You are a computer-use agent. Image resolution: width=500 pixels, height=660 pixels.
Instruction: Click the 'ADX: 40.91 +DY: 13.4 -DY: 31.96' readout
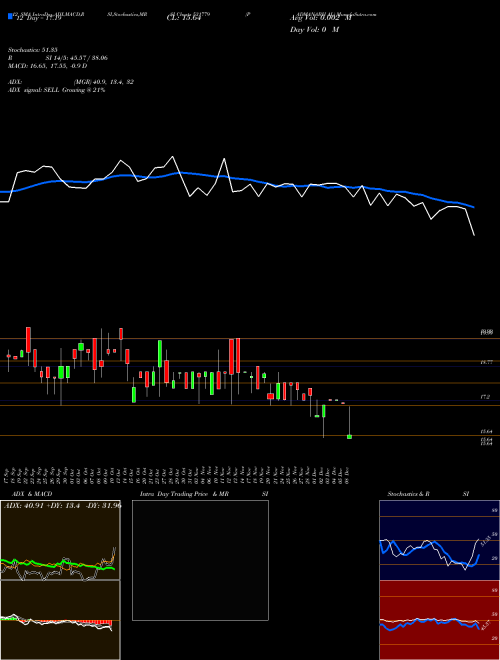point(62,505)
